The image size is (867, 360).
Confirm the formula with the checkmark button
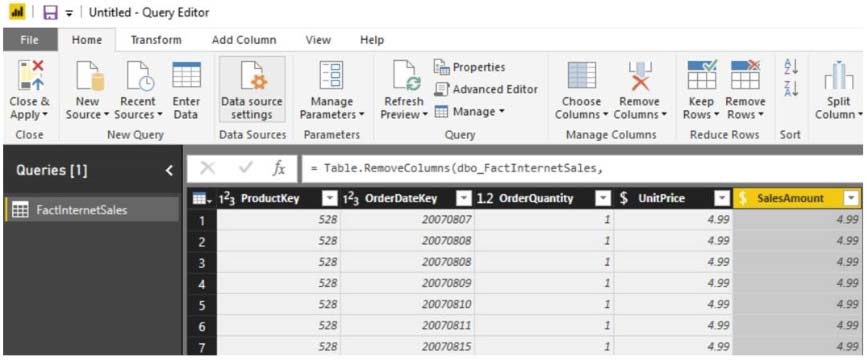[x=243, y=169]
